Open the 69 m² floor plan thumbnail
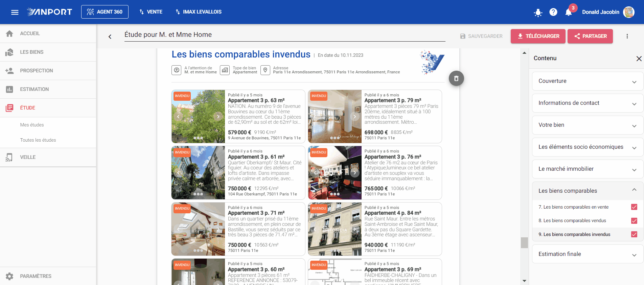The image size is (644, 285). tap(335, 272)
